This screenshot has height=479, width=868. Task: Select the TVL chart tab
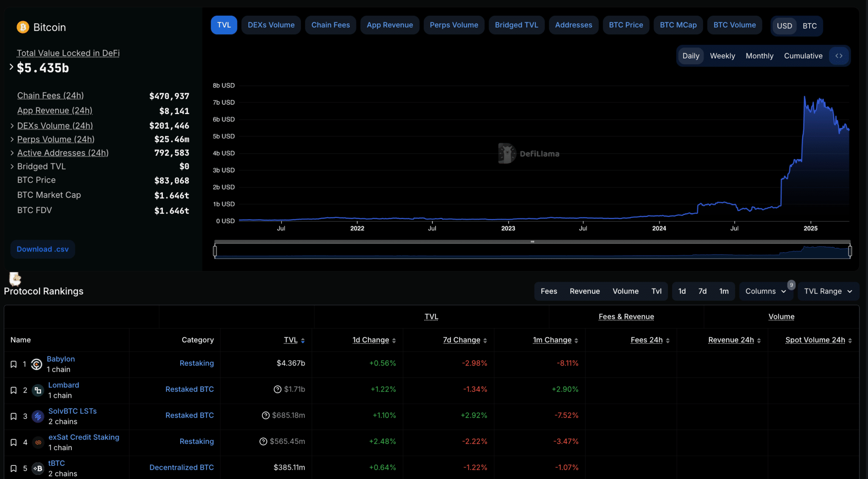click(x=224, y=25)
